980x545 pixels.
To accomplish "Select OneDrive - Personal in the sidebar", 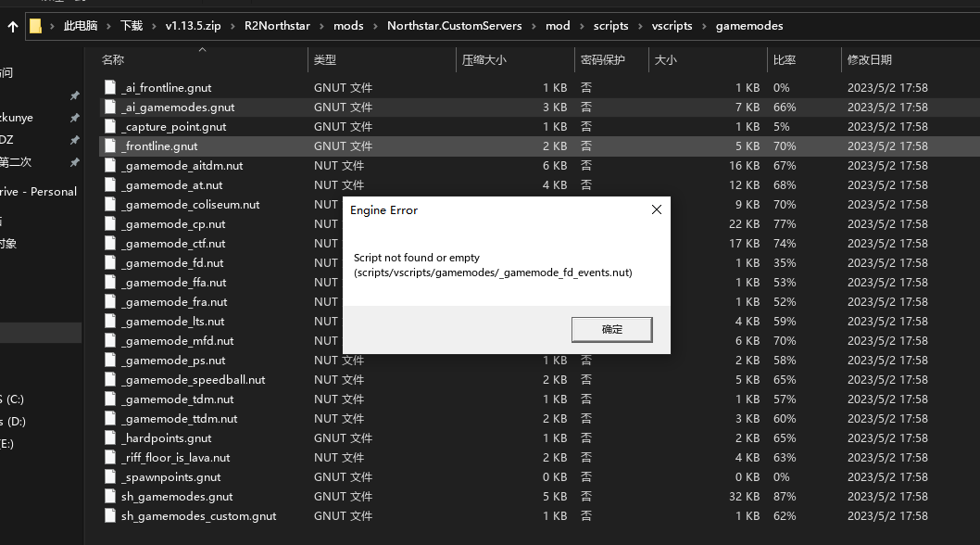I will click(x=39, y=191).
